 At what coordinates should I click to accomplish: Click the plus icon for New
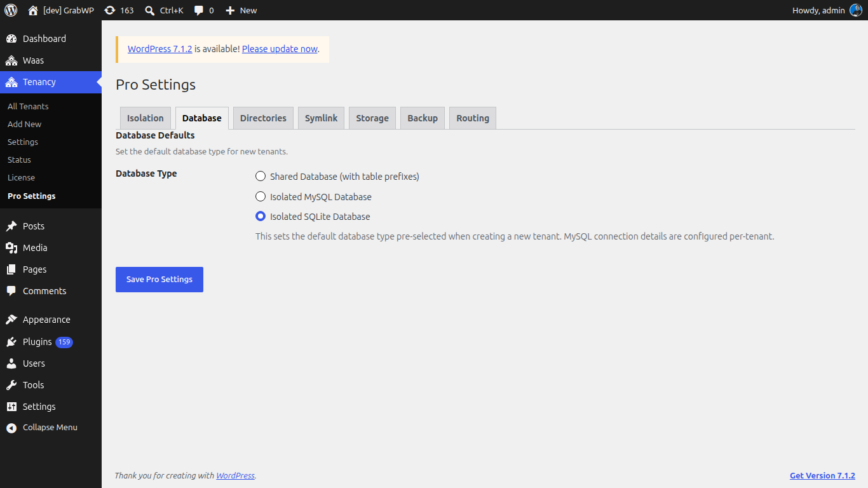pos(230,10)
